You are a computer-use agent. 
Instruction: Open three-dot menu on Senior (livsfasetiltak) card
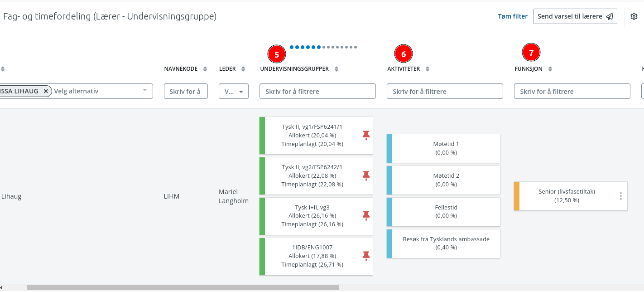(620, 196)
